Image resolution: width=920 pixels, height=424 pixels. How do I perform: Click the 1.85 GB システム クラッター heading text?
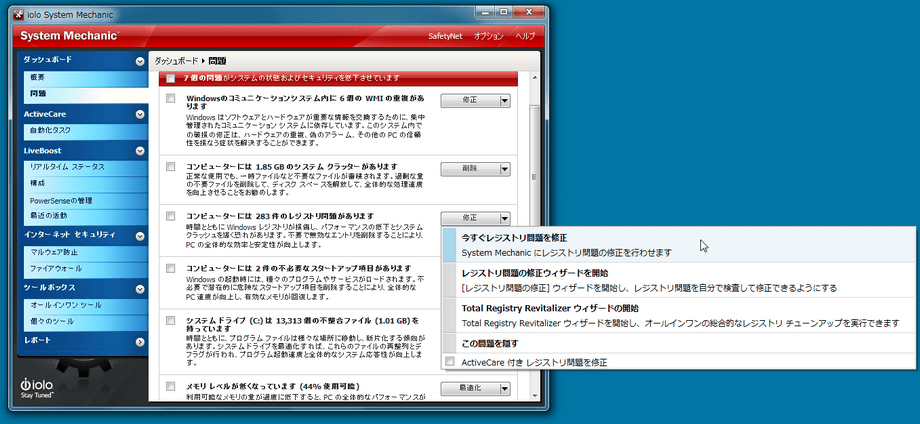point(292,167)
